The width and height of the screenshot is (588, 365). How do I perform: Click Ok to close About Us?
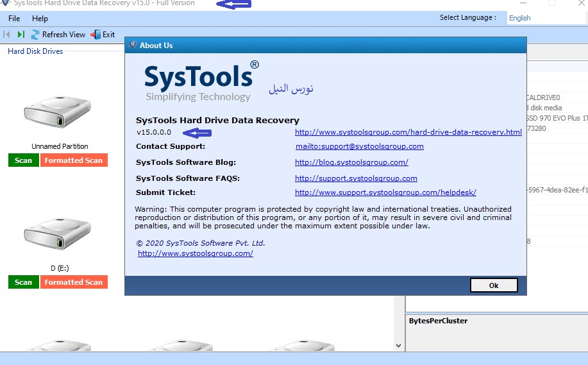click(493, 285)
